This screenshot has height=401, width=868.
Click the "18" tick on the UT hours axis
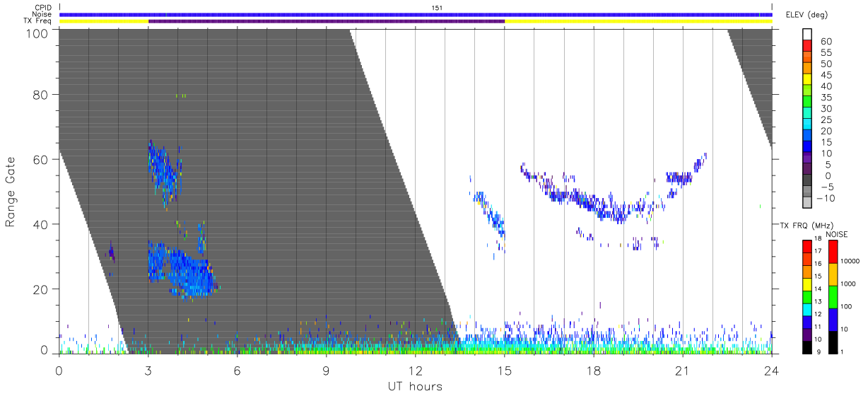click(x=594, y=370)
